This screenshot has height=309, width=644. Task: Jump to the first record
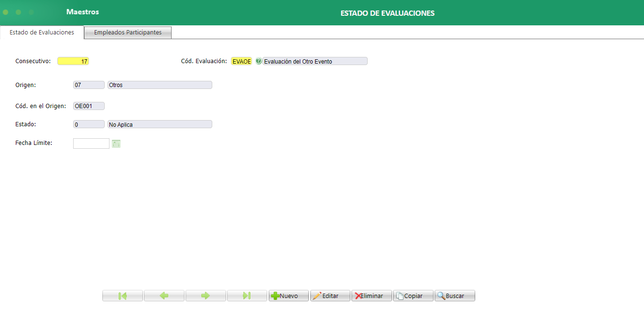pos(122,295)
